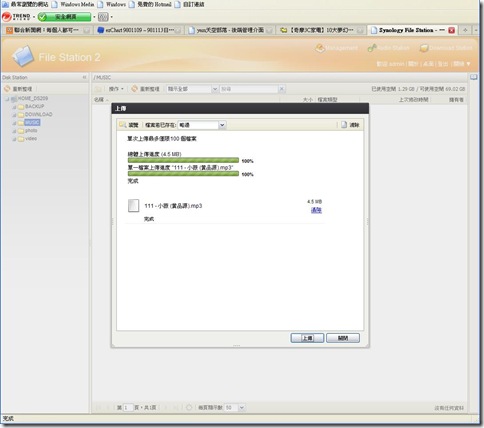Image resolution: width=484 pixels, height=428 pixels.
Task: Open the dropdown arrow after the green rating button
Action: [94, 17]
